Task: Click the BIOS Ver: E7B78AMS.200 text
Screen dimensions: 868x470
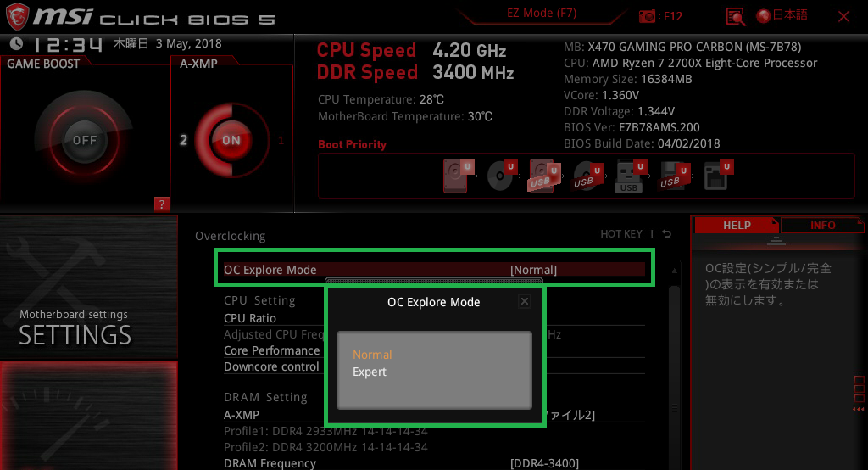Action: pyautogui.click(x=632, y=127)
